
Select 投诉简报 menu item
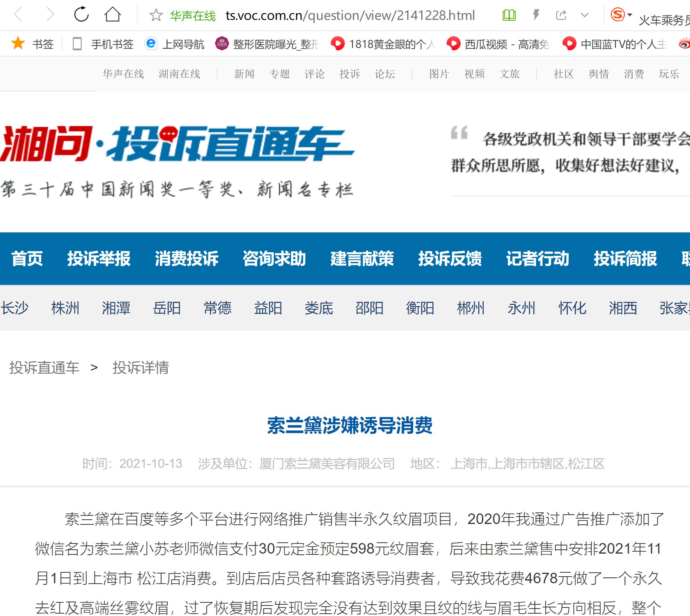625,258
